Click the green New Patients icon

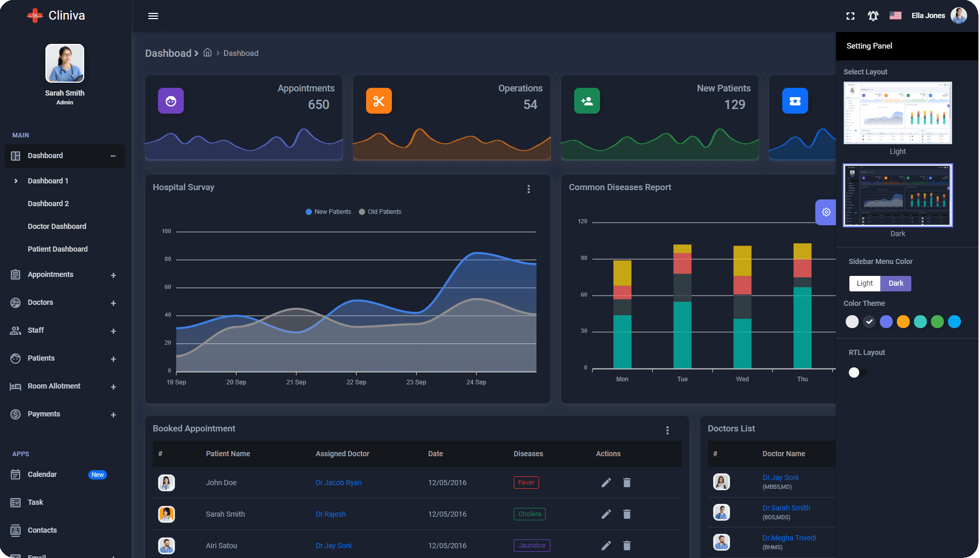tap(587, 101)
